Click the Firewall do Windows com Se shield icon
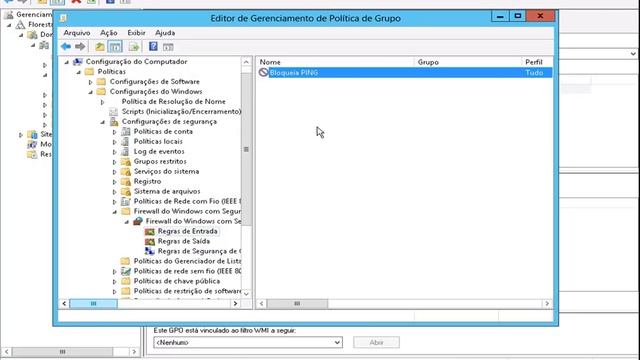 click(138, 221)
